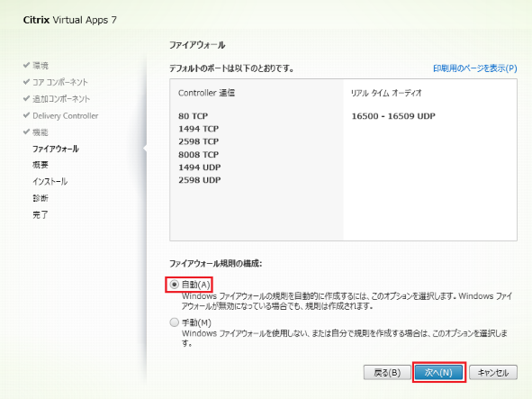Select 診断 step in the sidebar
The height and width of the screenshot is (399, 532).
(41, 198)
